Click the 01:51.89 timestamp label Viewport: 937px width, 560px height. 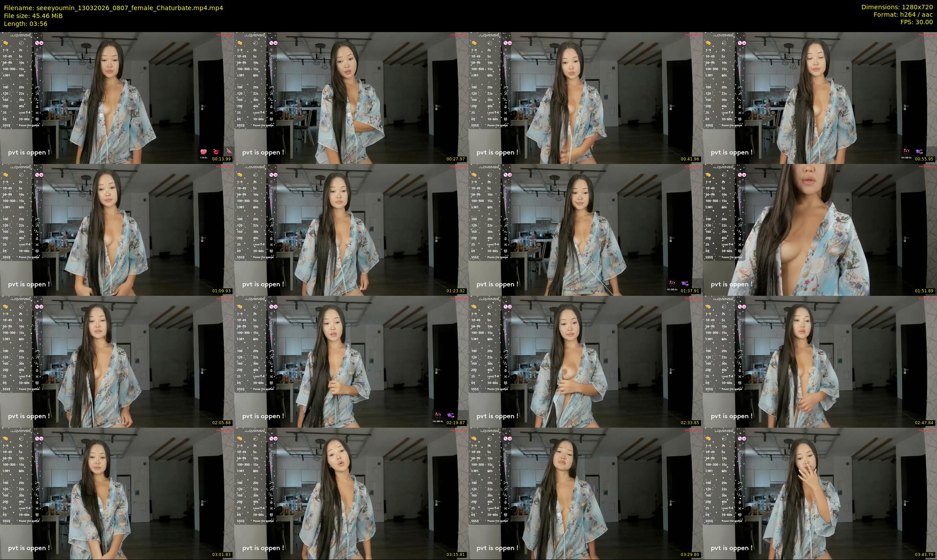click(x=924, y=291)
